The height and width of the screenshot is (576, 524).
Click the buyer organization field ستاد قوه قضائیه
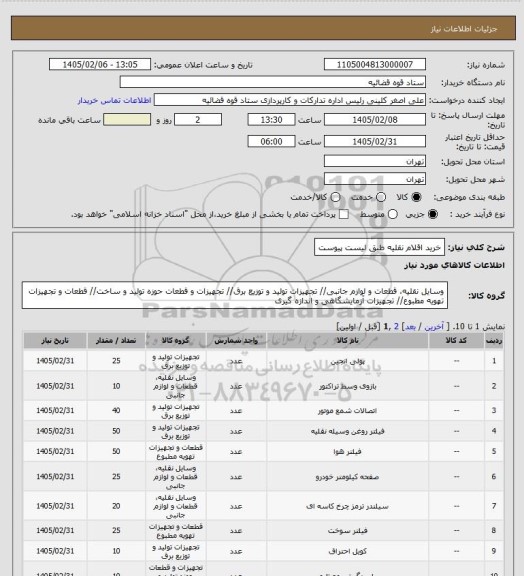273,82
